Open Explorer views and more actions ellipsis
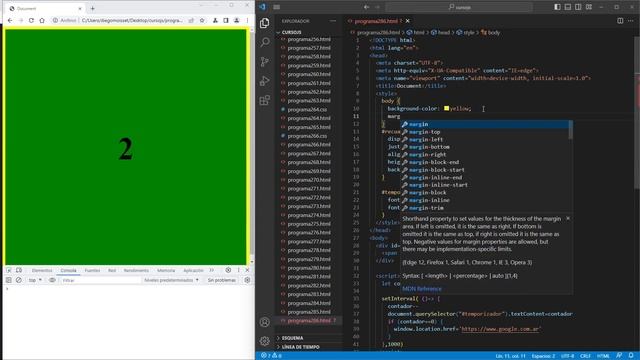The width and height of the screenshot is (640, 360). [333, 21]
